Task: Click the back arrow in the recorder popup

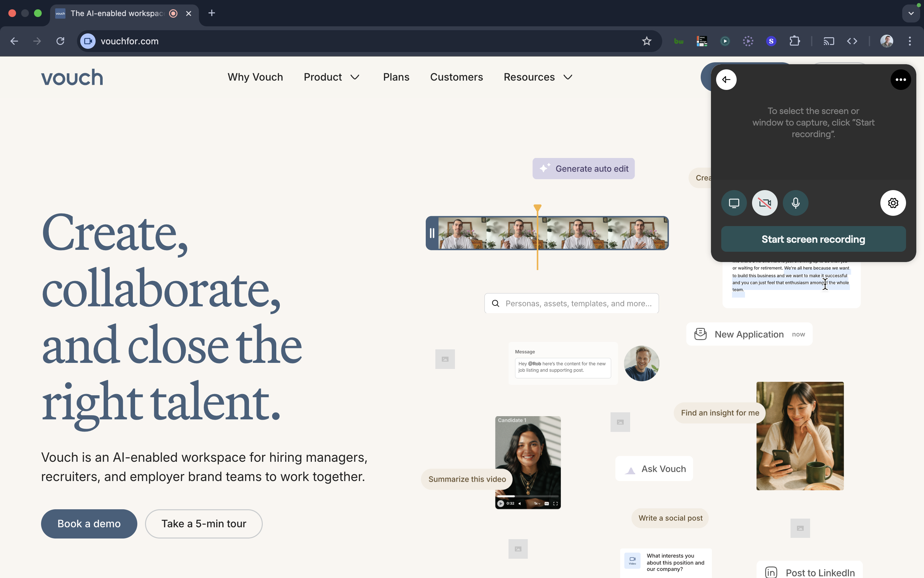Action: (x=726, y=80)
